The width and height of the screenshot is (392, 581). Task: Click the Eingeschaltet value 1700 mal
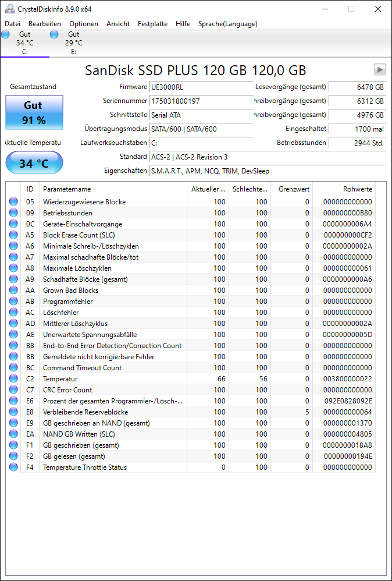click(x=357, y=129)
